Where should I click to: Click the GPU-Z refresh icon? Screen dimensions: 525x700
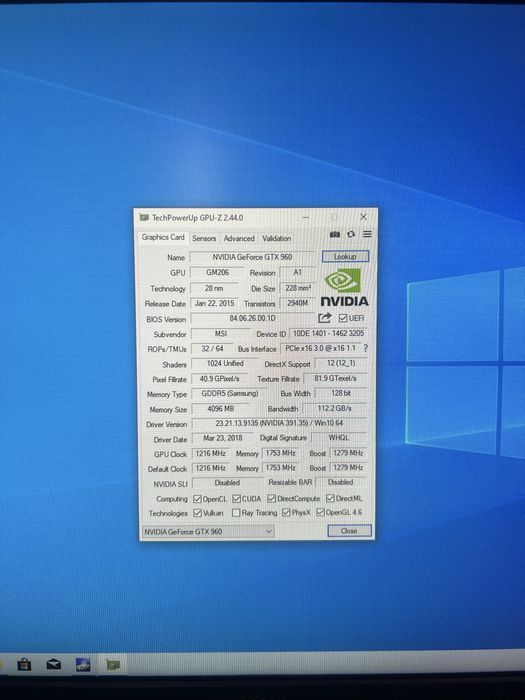tap(351, 234)
